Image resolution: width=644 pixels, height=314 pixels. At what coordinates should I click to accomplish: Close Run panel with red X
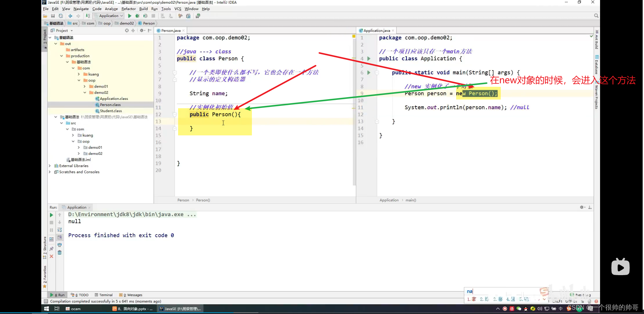(51, 256)
